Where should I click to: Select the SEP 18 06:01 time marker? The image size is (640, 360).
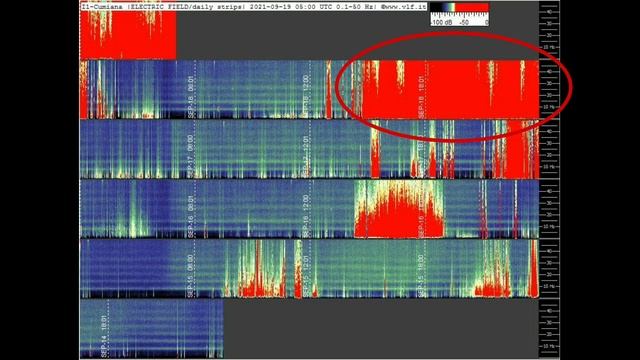(x=191, y=96)
